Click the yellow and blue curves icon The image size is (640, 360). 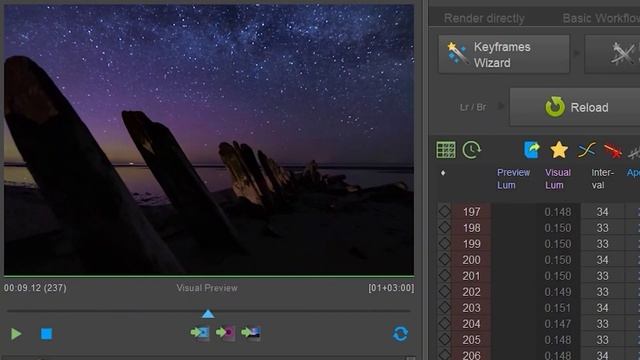pos(587,150)
